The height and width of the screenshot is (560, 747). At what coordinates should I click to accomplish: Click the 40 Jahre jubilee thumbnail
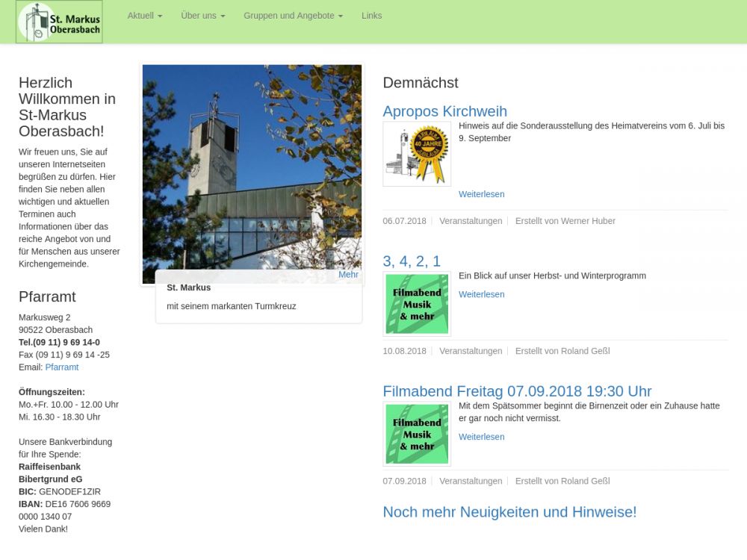coord(417,154)
